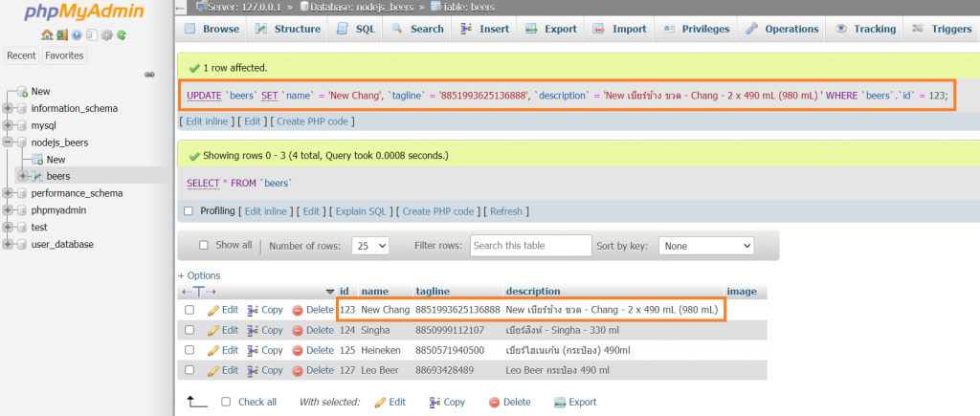Switch to the Triggers tab
The height and width of the screenshot is (416, 980).
943,29
